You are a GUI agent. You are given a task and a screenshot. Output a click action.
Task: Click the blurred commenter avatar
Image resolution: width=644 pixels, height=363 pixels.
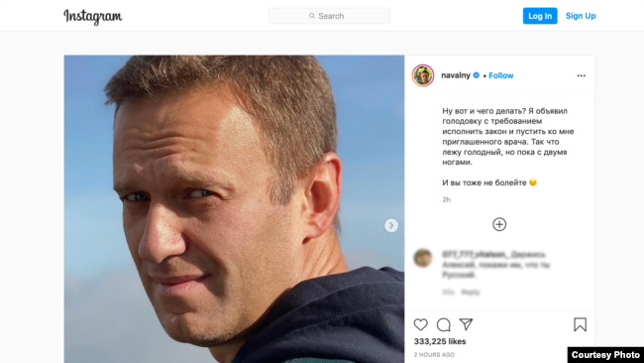point(423,258)
